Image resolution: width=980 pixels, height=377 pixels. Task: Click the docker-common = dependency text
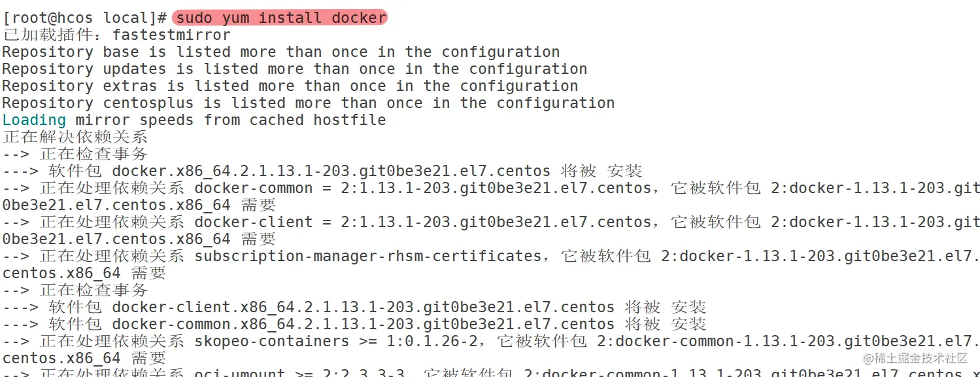(262, 188)
